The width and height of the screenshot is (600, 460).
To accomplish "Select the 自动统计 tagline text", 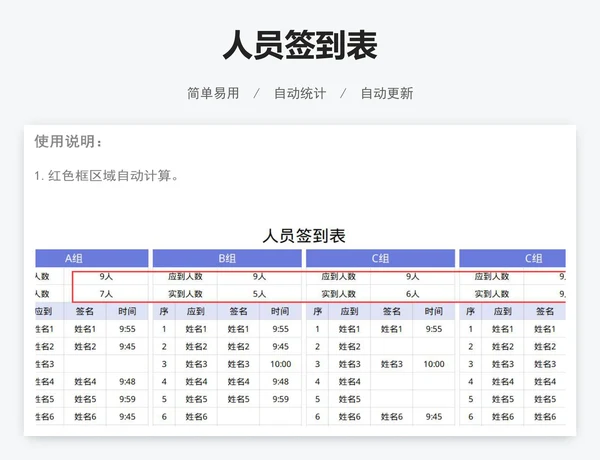I will (x=300, y=93).
